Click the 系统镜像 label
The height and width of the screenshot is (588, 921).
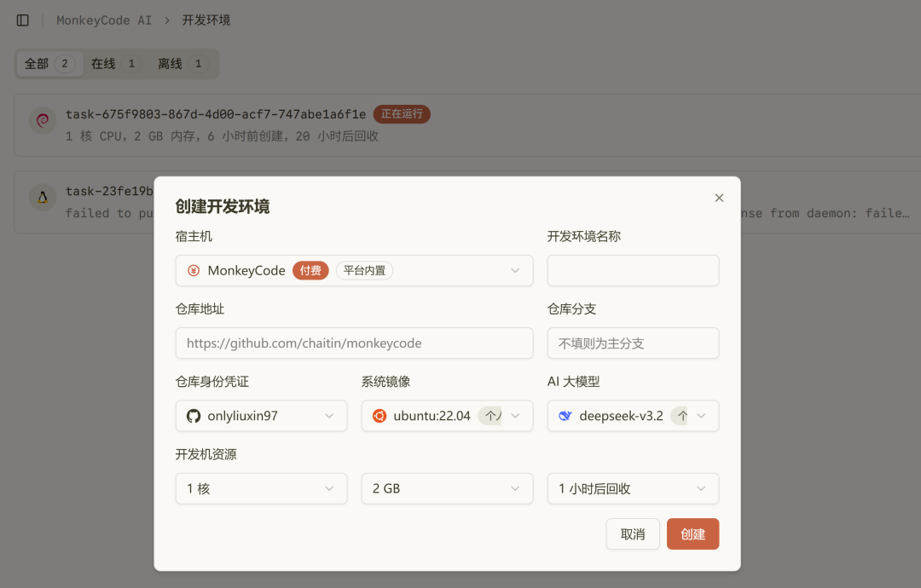tap(386, 382)
